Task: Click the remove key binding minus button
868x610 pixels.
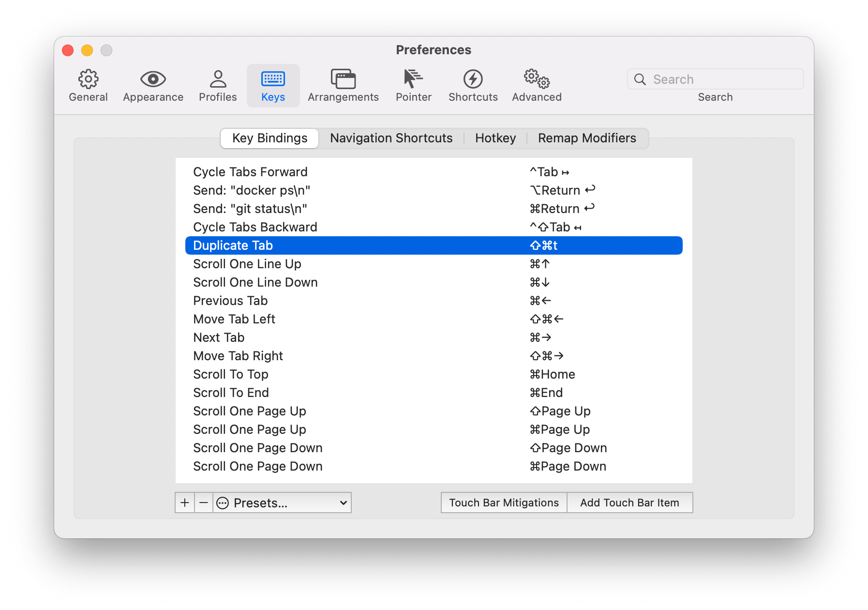Action: click(x=204, y=503)
